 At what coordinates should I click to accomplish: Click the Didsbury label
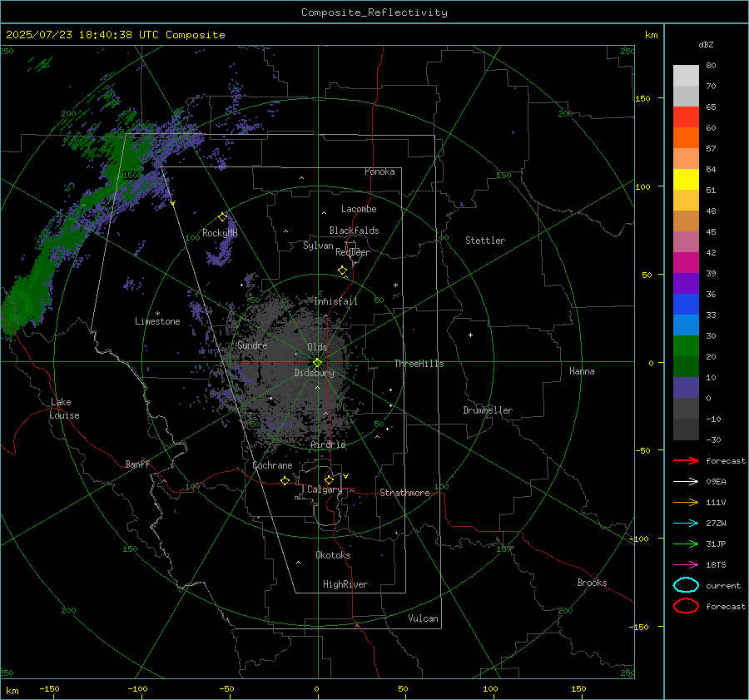point(314,373)
